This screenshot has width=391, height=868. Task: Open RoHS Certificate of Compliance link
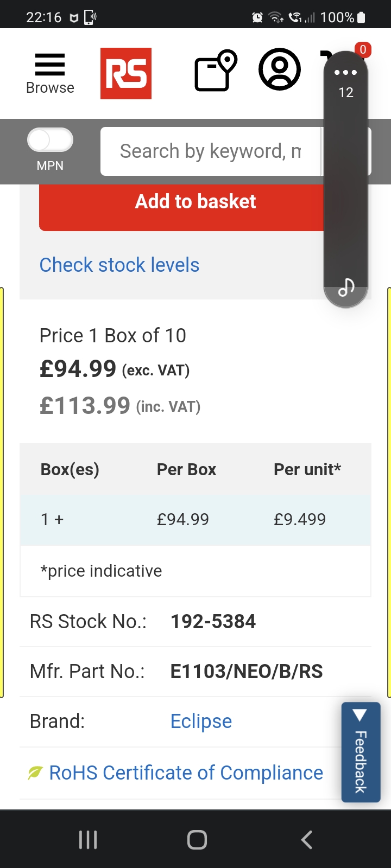click(x=186, y=773)
